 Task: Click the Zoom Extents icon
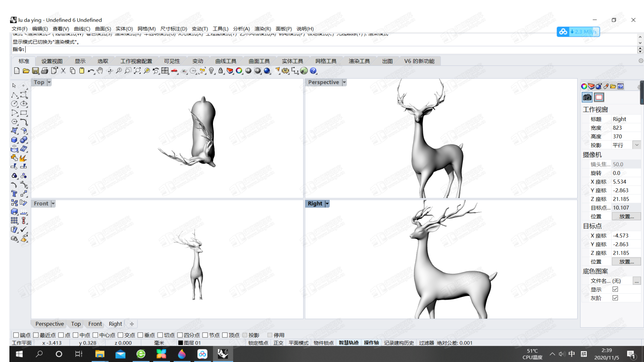137,71
